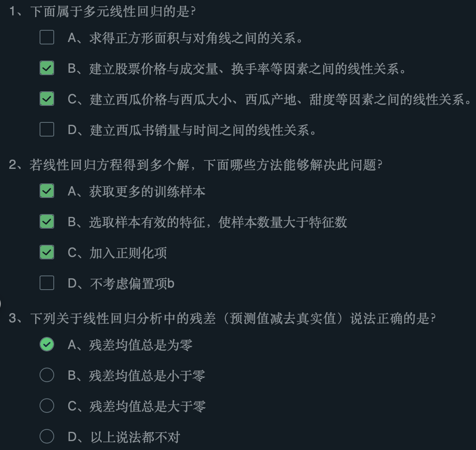
Task: Select radio option A residual mean always zero
Action: coord(46,345)
